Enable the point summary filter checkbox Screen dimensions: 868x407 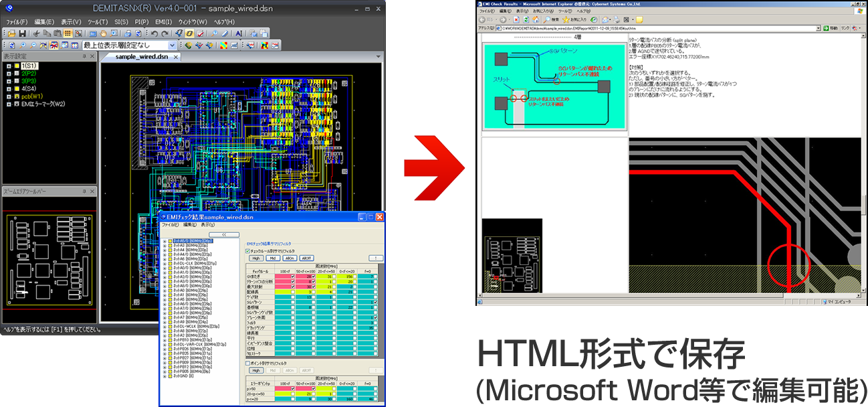pyautogui.click(x=249, y=363)
